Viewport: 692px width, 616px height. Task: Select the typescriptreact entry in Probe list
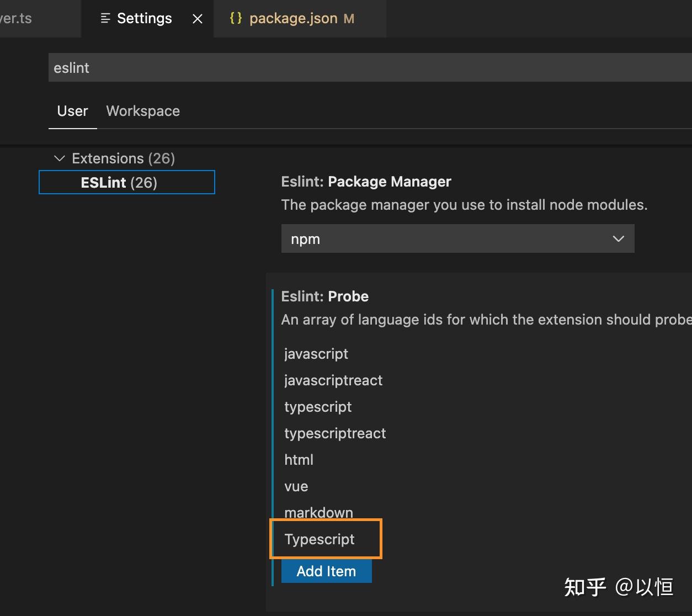(x=335, y=433)
